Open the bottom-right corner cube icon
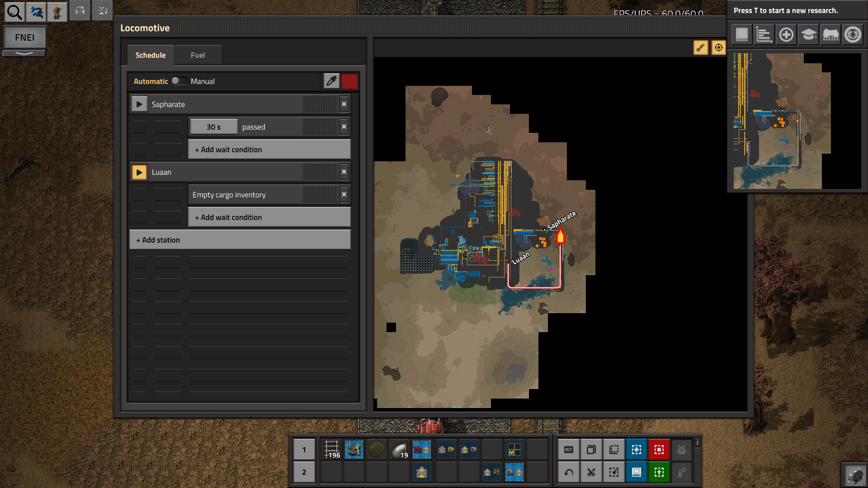Viewport: 868px width, 488px height. pyautogui.click(x=855, y=475)
